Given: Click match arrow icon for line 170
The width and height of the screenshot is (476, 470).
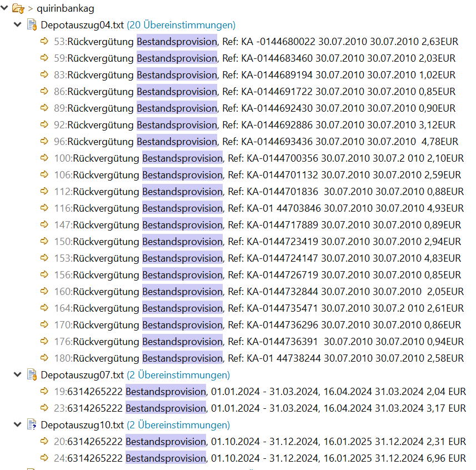Looking at the screenshot, I should coord(44,324).
